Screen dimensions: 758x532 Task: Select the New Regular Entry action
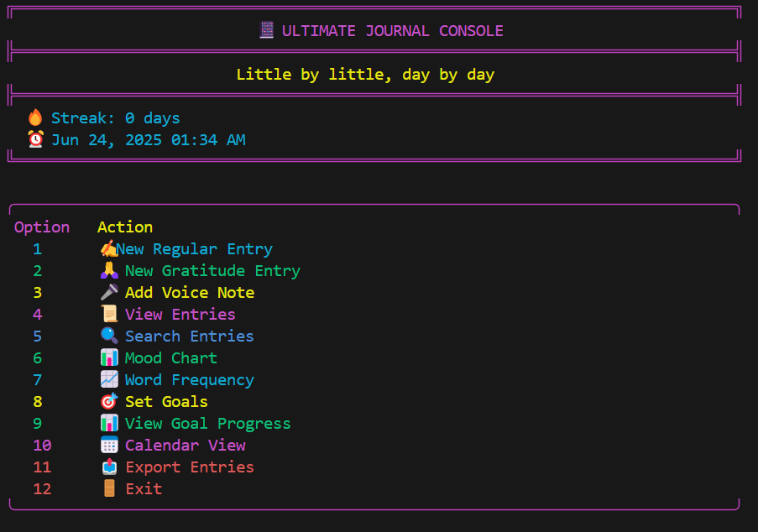(194, 249)
